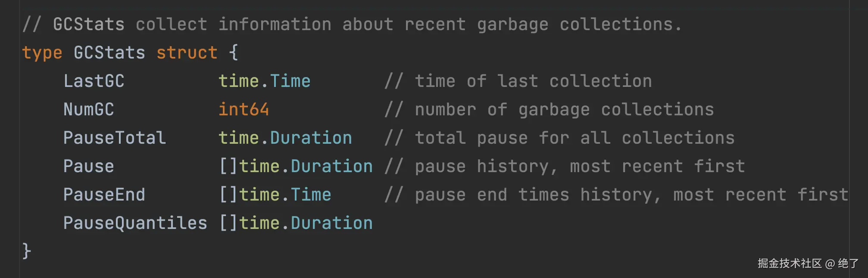Click the []time.Duration type on the PauseQuantiles line
The width and height of the screenshot is (868, 278).
point(296,223)
